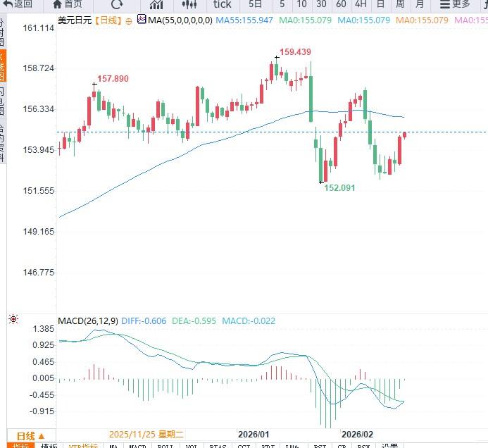Viewport: 488px width, 448px height.
Task: Switch to tick chart period
Action: (x=222, y=4)
